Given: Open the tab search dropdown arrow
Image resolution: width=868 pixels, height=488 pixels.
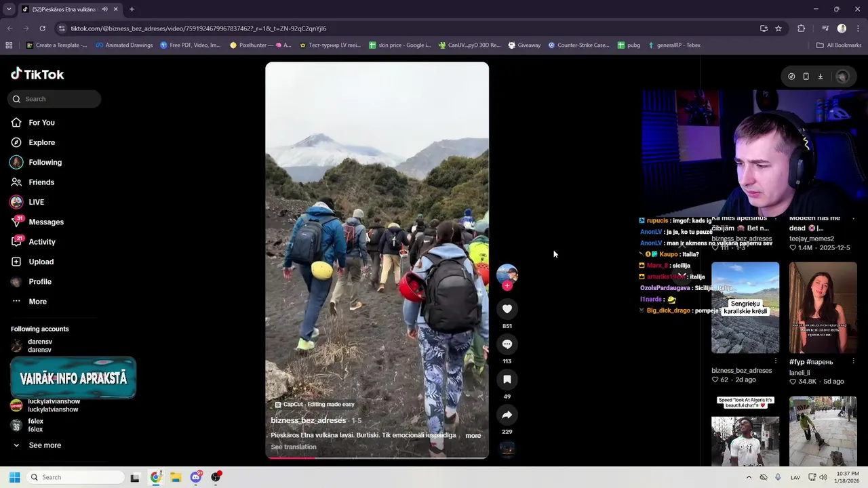Looking at the screenshot, I should (x=9, y=9).
